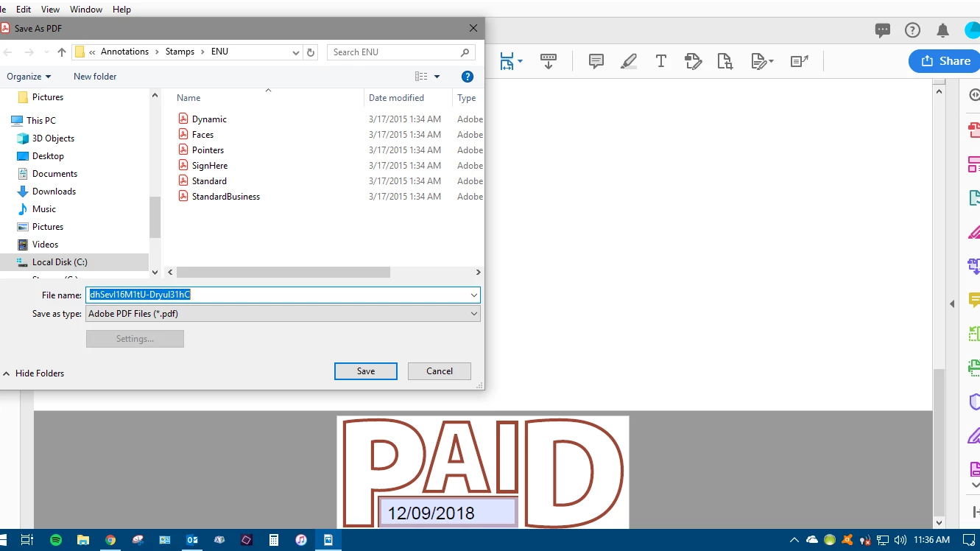This screenshot has width=980, height=551.
Task: Open Outlook from the taskbar
Action: point(192,540)
